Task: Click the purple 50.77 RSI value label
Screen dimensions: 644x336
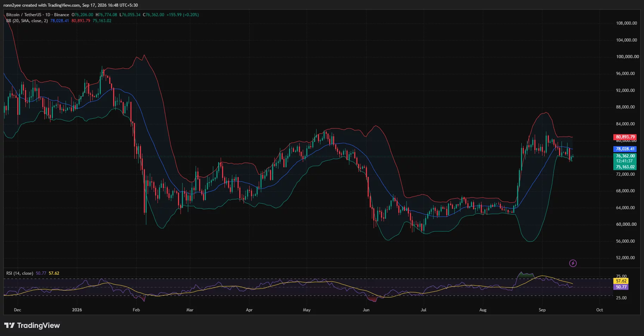Action: click(621, 287)
